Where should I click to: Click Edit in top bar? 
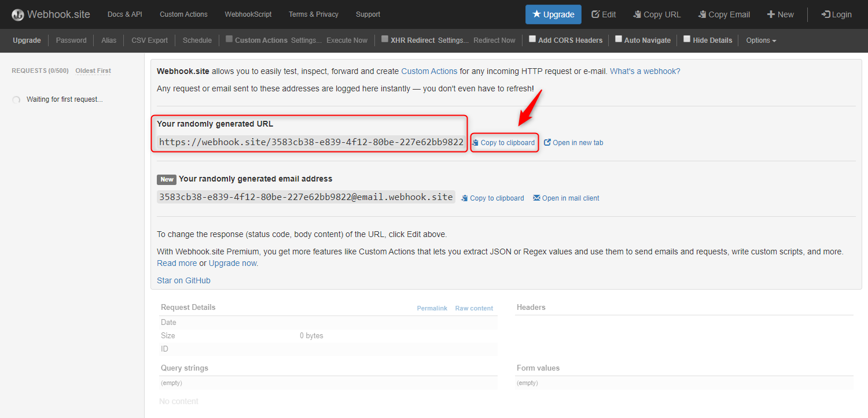click(604, 14)
